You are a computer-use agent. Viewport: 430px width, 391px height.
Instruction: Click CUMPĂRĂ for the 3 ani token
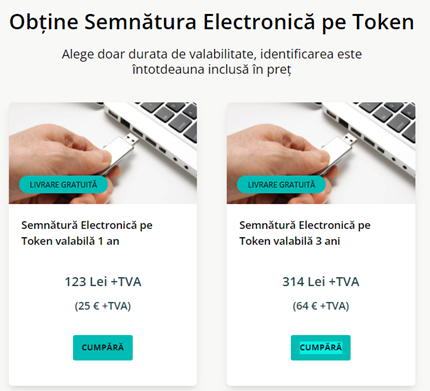[321, 347]
